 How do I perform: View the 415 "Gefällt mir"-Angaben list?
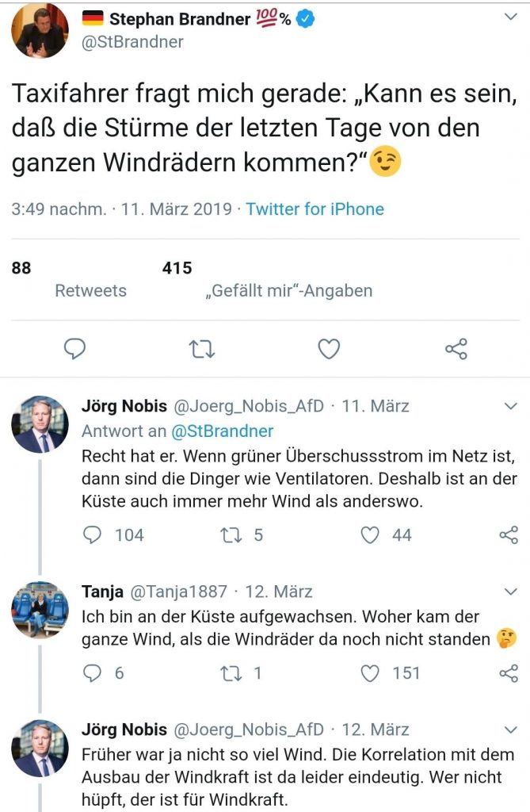click(x=288, y=290)
